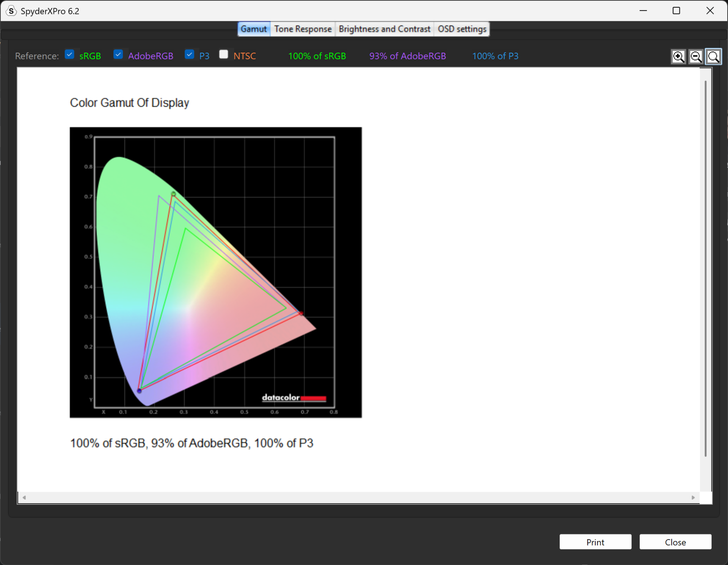
Task: Uncheck the AdobeRGB reference
Action: pyautogui.click(x=118, y=54)
